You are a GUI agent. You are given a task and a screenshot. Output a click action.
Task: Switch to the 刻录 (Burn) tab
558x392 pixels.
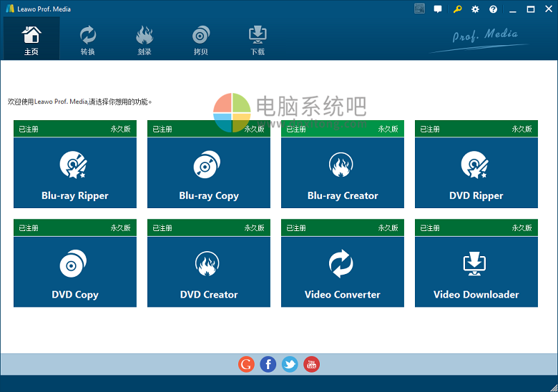tap(145, 40)
